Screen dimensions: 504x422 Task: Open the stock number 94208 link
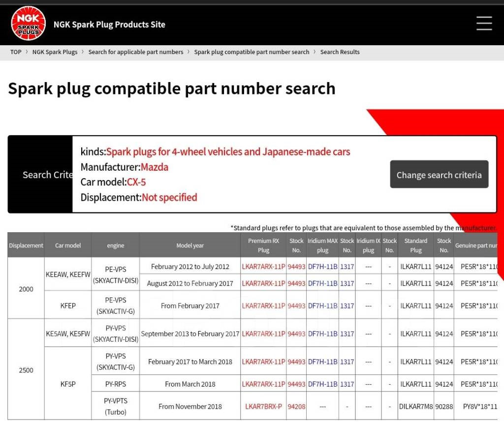pyautogui.click(x=296, y=406)
